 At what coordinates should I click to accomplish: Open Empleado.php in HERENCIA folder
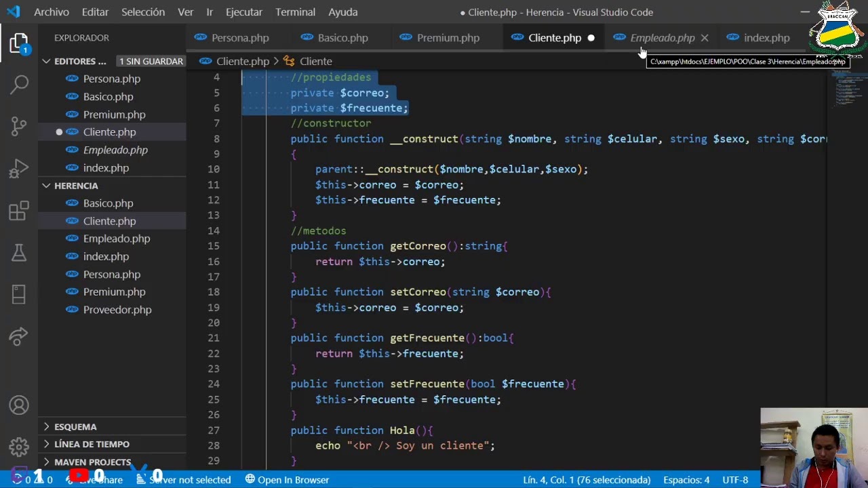(112, 239)
